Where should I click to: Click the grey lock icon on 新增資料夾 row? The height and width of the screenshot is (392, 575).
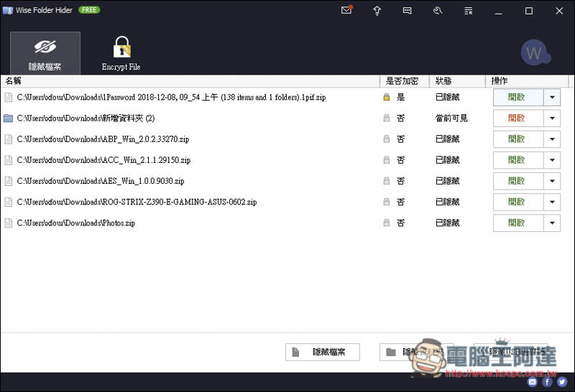tap(386, 118)
